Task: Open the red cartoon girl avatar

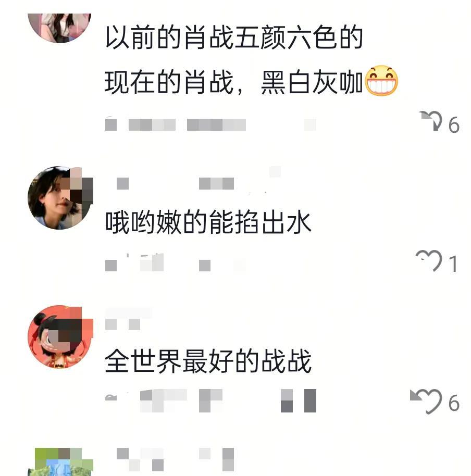Action: (59, 337)
